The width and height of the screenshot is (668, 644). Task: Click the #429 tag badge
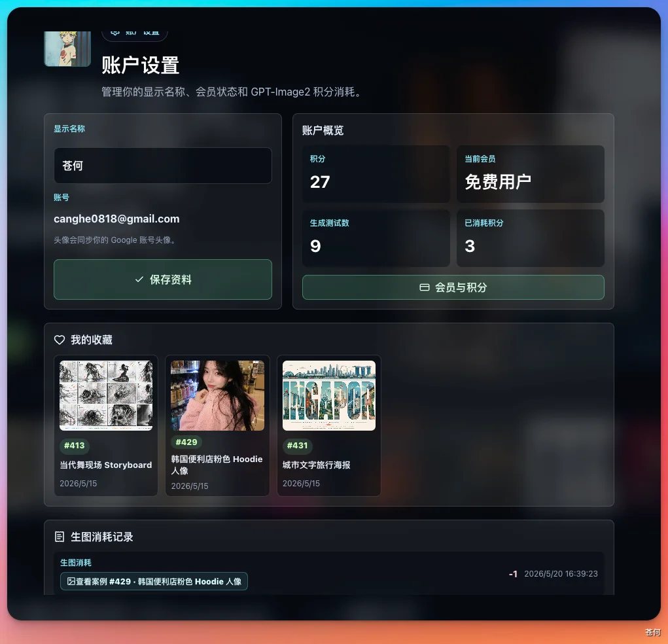tap(186, 442)
